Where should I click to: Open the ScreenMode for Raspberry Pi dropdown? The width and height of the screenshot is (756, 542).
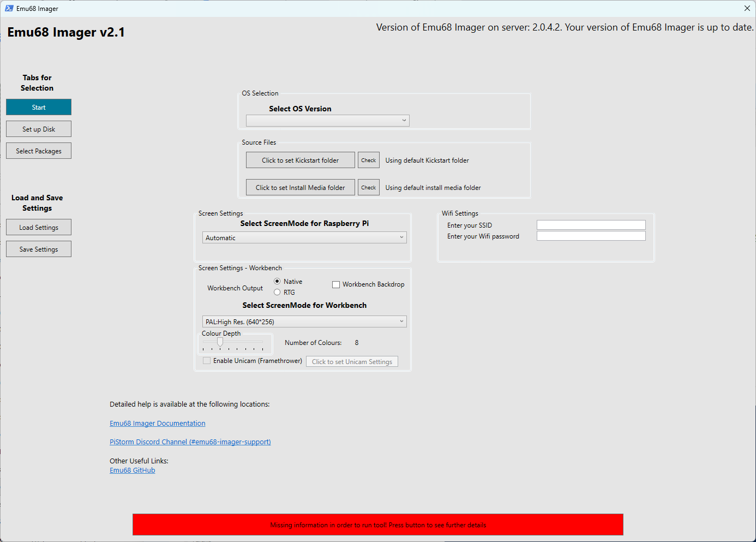(x=304, y=237)
